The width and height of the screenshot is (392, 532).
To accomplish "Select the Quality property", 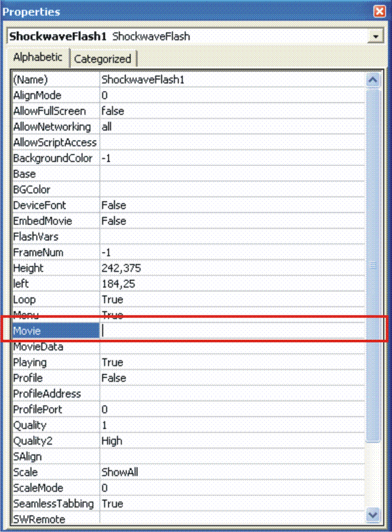I will coord(55,425).
